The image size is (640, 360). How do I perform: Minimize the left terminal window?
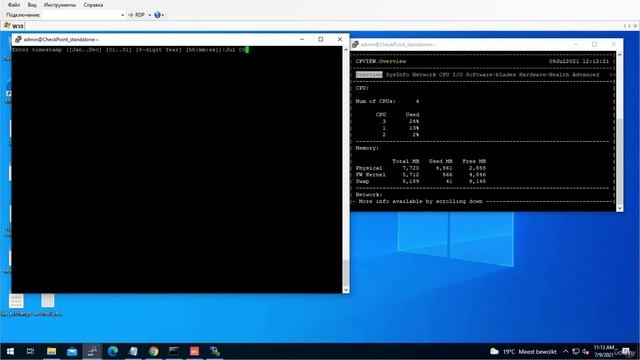[x=302, y=39]
